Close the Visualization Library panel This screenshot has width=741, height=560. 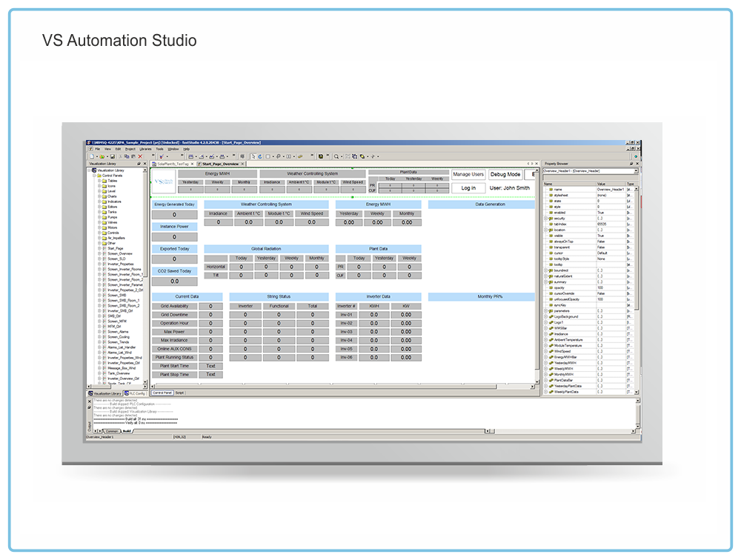pos(144,164)
